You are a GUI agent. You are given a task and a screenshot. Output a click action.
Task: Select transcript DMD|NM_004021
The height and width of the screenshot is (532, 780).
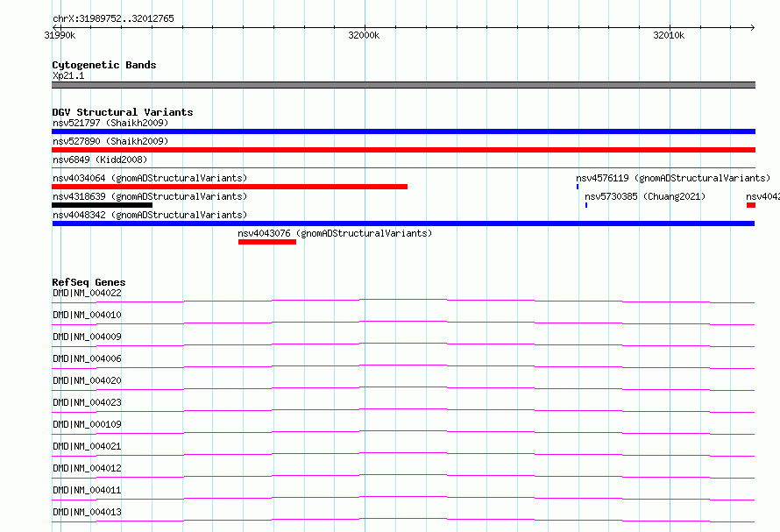87,446
